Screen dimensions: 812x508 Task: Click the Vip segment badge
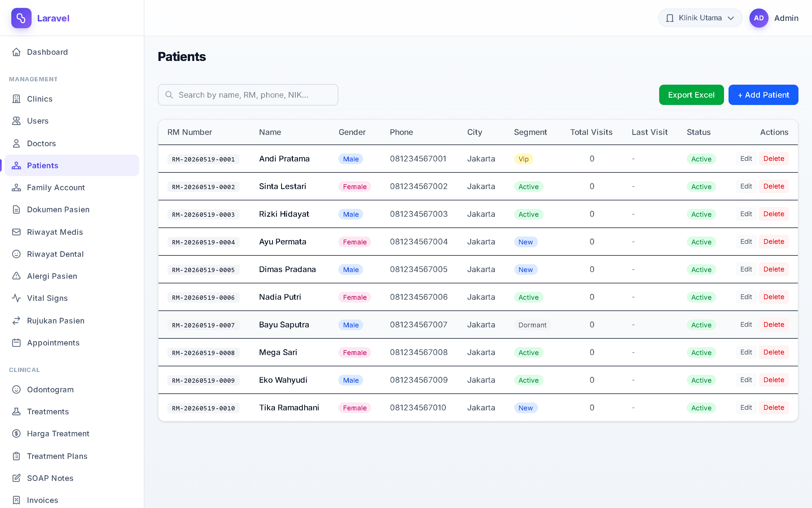(524, 159)
